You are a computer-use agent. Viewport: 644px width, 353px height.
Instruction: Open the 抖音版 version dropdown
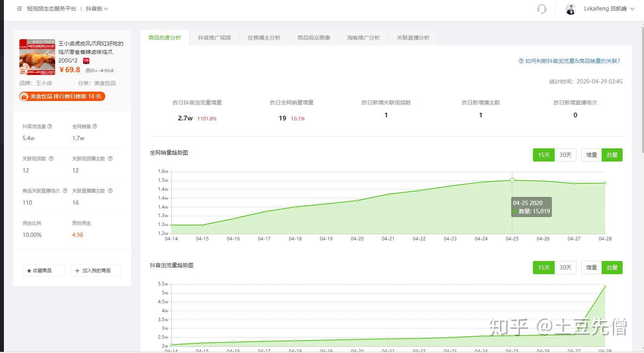click(97, 9)
